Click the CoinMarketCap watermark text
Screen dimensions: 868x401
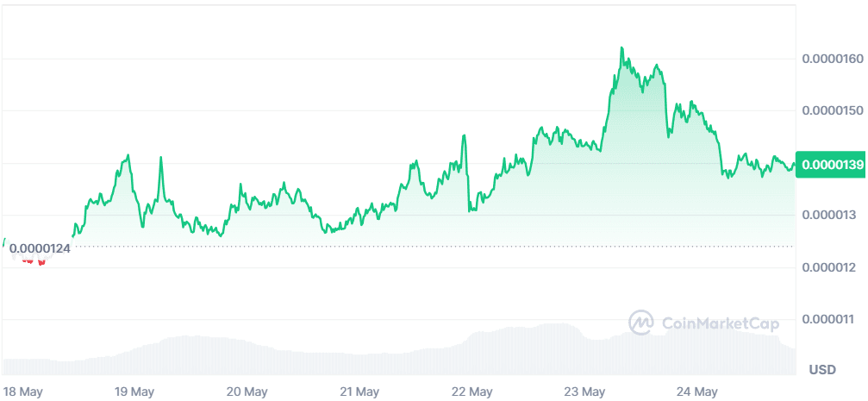721,324
